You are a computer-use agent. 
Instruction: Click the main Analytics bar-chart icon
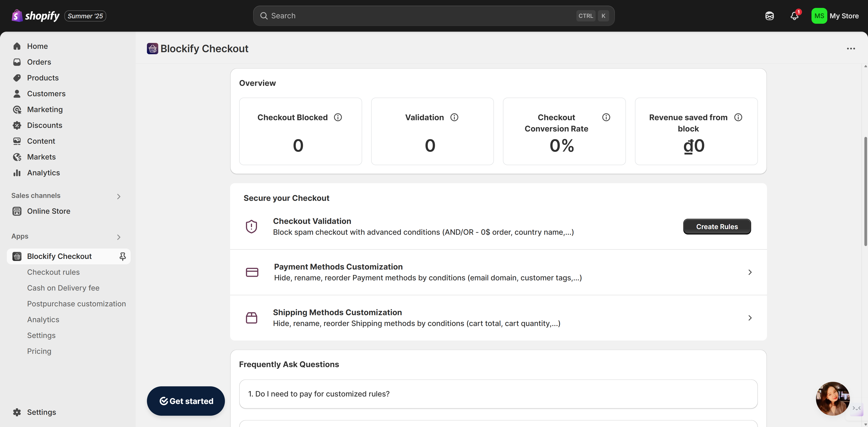click(x=17, y=173)
